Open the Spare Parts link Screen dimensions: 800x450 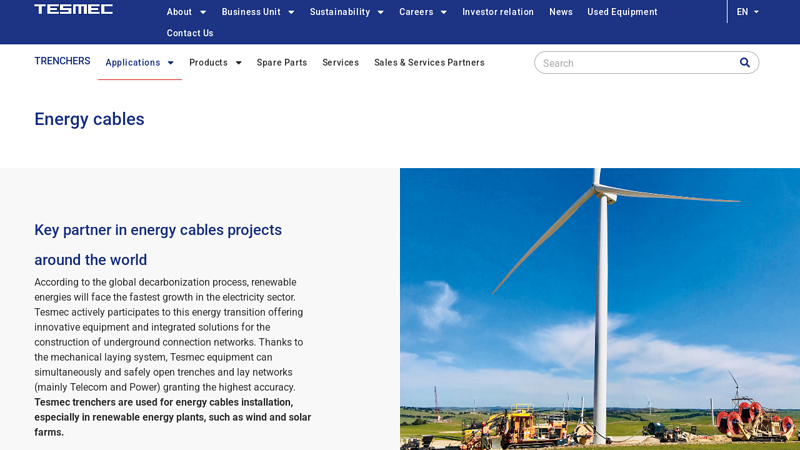click(282, 62)
